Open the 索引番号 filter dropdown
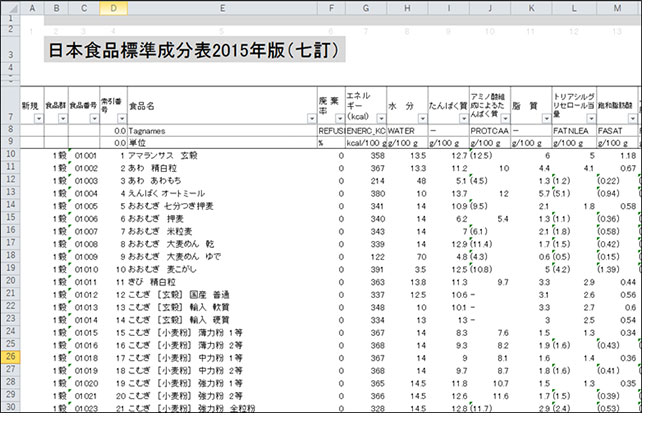The image size is (667, 422). [x=122, y=119]
